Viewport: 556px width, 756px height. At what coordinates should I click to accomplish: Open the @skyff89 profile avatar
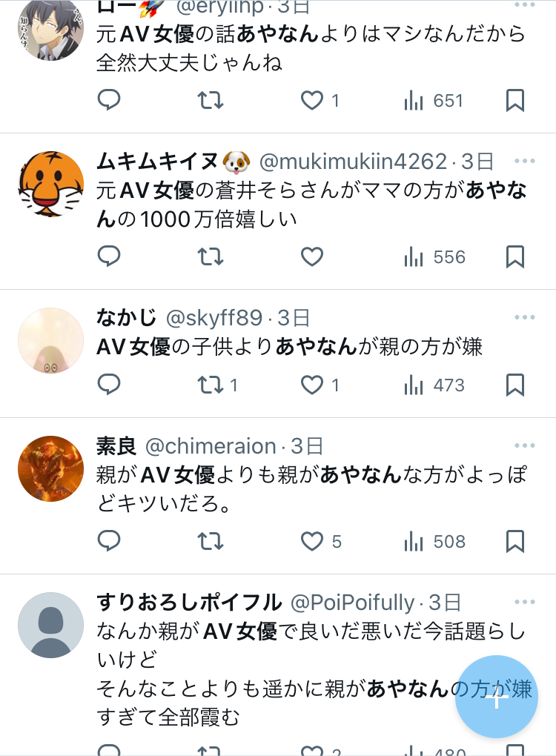(50, 340)
